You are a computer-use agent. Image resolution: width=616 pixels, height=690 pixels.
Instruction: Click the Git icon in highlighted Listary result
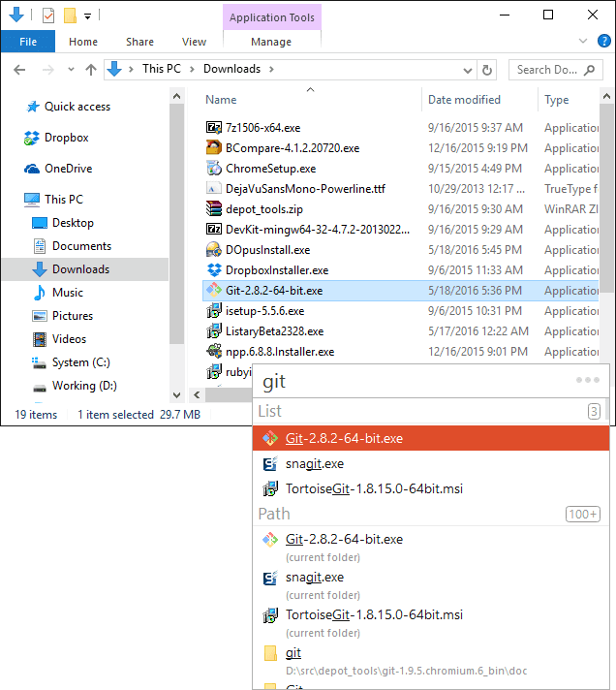coord(270,438)
